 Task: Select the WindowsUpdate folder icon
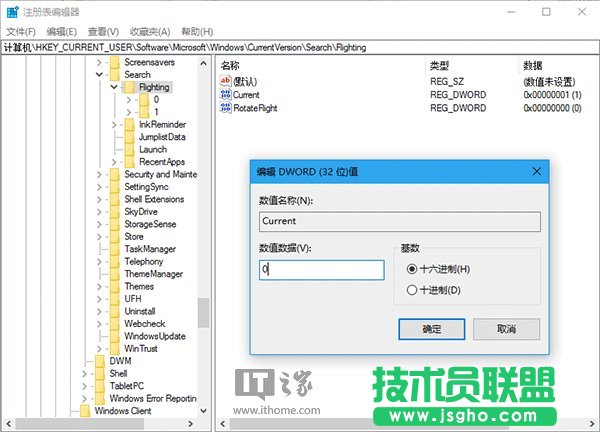(115, 336)
